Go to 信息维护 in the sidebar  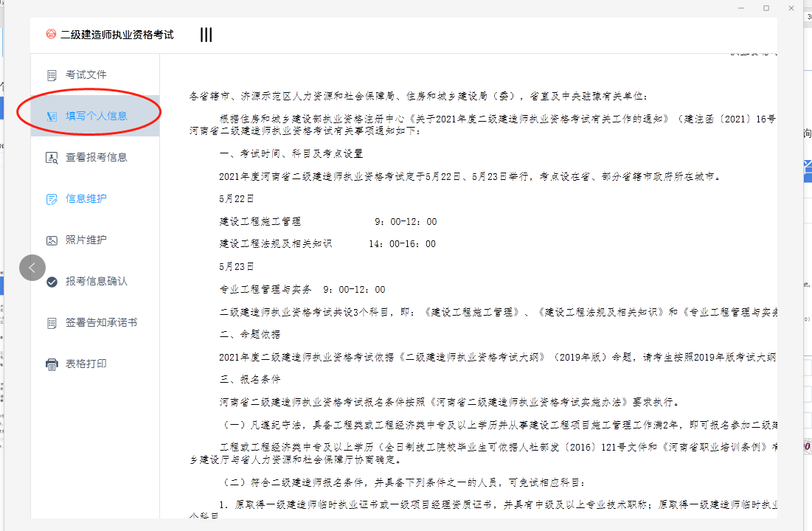click(x=86, y=199)
